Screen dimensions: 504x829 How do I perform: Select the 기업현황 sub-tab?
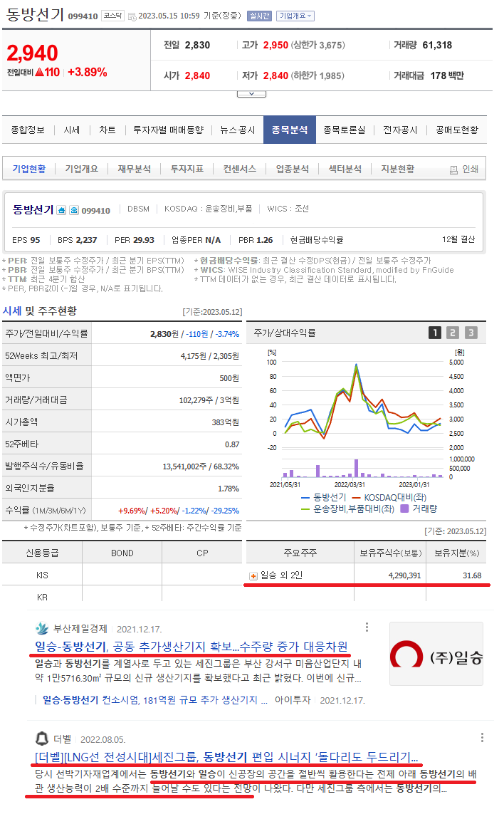tap(29, 169)
